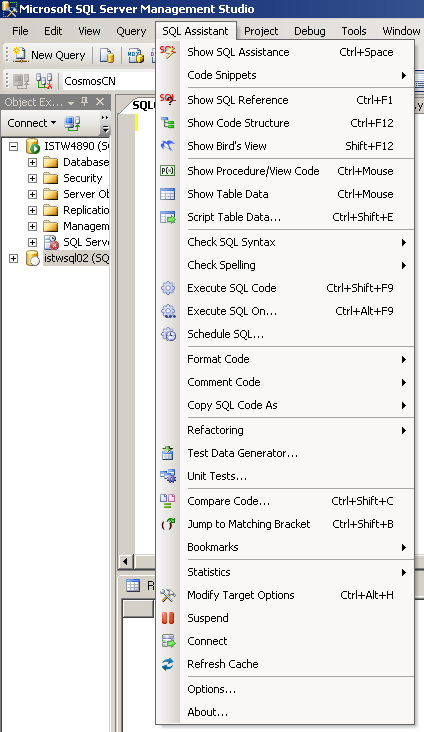Viewport: 424px width, 732px height.
Task: Click the Show Table Data icon
Action: (x=168, y=194)
